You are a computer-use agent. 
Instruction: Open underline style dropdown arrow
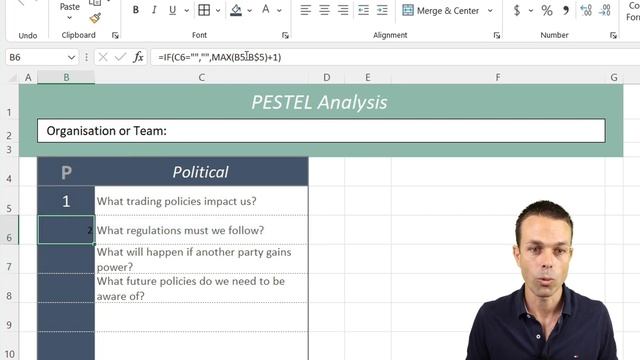tap(187, 10)
